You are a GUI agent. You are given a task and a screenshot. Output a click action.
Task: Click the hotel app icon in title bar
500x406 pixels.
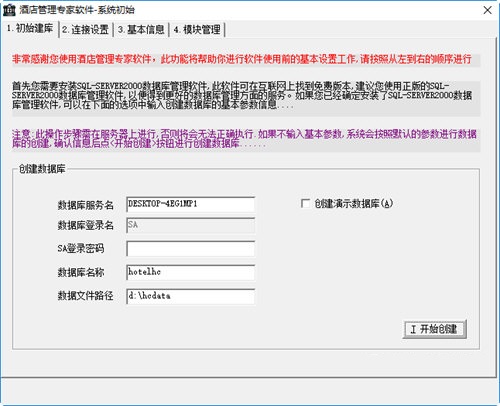click(9, 10)
